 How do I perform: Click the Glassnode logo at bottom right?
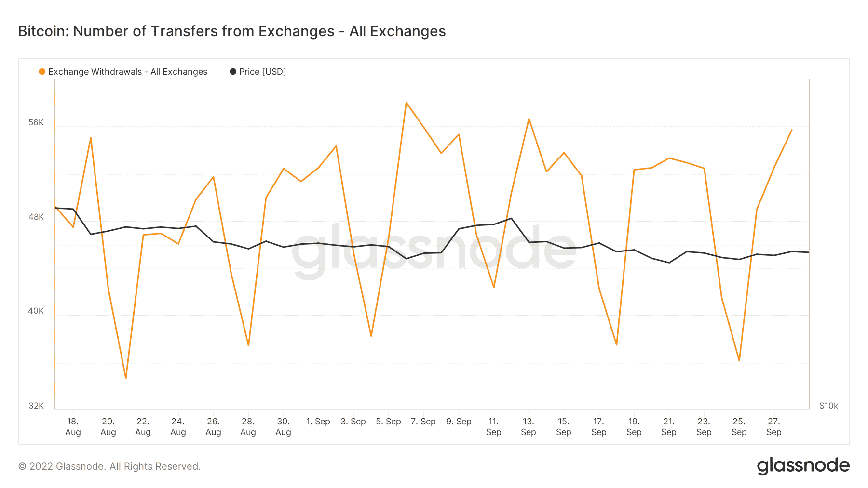pos(803,466)
